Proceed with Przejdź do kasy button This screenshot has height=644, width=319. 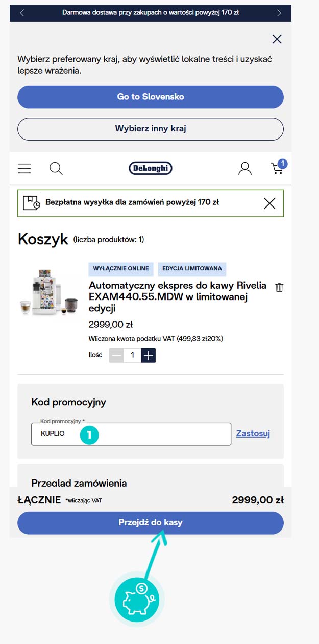[x=151, y=523]
